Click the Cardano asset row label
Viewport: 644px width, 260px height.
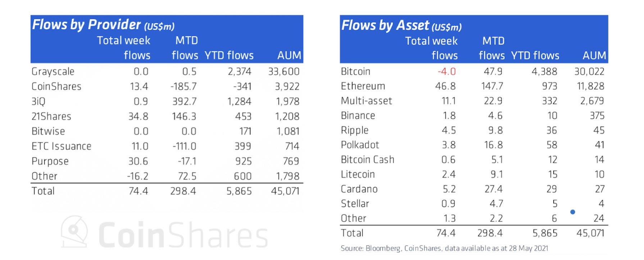(359, 189)
